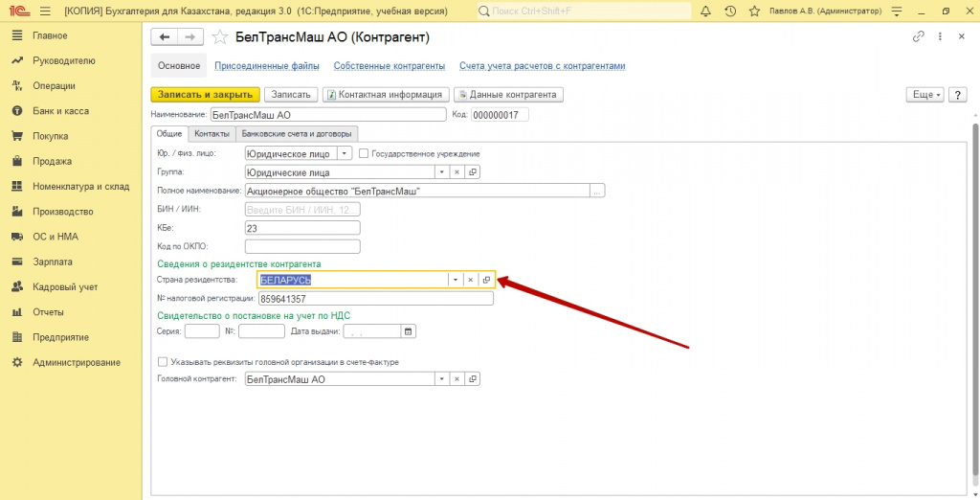980x500 pixels.
Task: Click the form vertical scrollbar
Action: (975, 301)
